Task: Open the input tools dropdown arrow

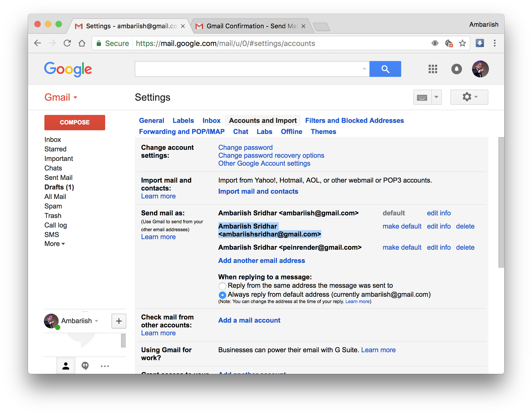Action: 436,97
